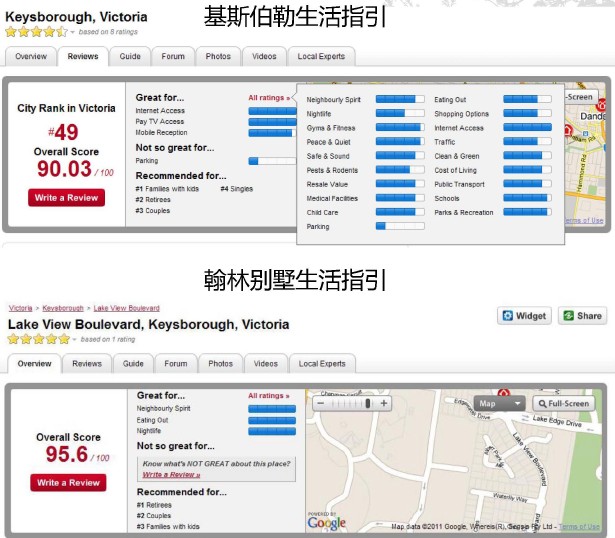Expand All ratings in Keysborough panel
The image size is (615, 538).
tap(269, 98)
